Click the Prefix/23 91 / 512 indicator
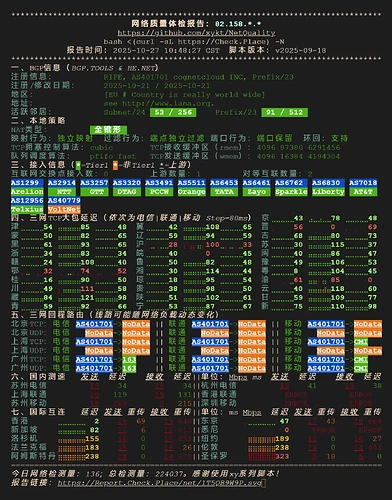 pyautogui.click(x=284, y=112)
